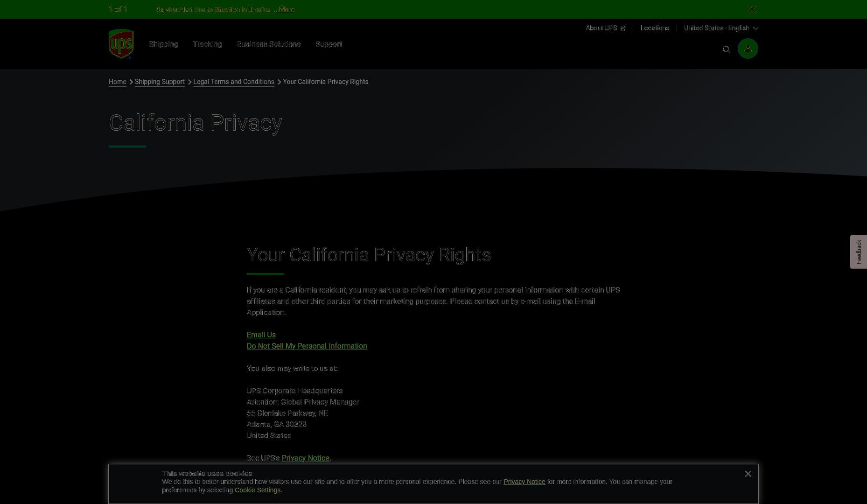Open the Tracking menu
Image resolution: width=867 pixels, height=504 pixels.
(207, 44)
